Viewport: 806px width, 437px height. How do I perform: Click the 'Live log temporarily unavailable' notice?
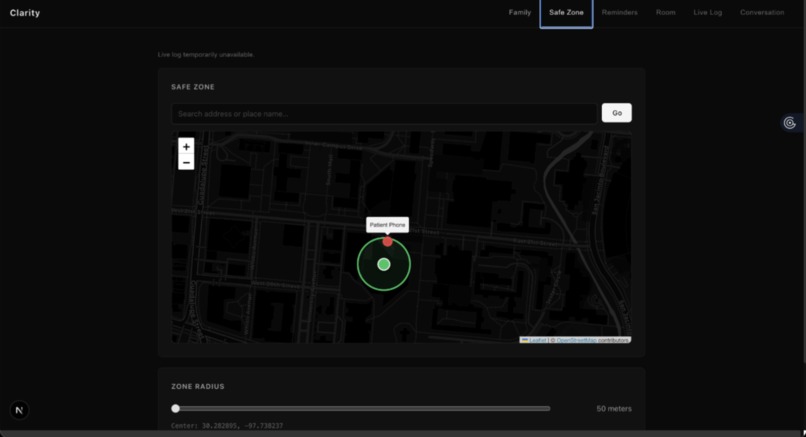206,54
